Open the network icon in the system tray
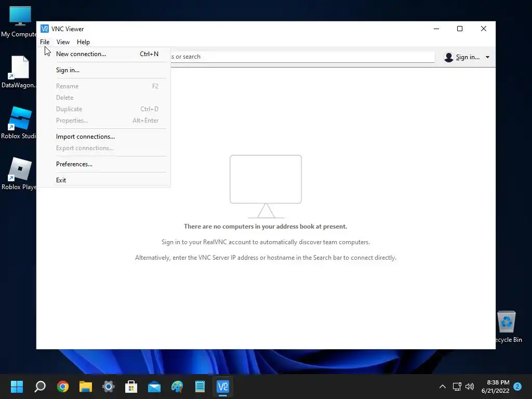This screenshot has height=399, width=532. [457, 387]
